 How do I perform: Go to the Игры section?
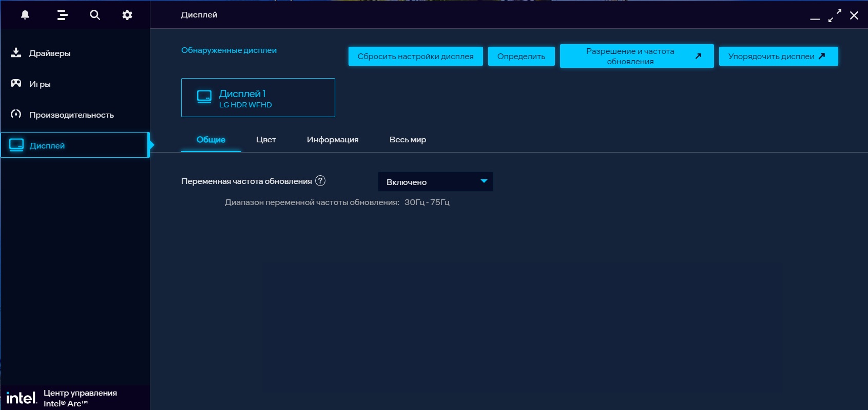coord(75,84)
